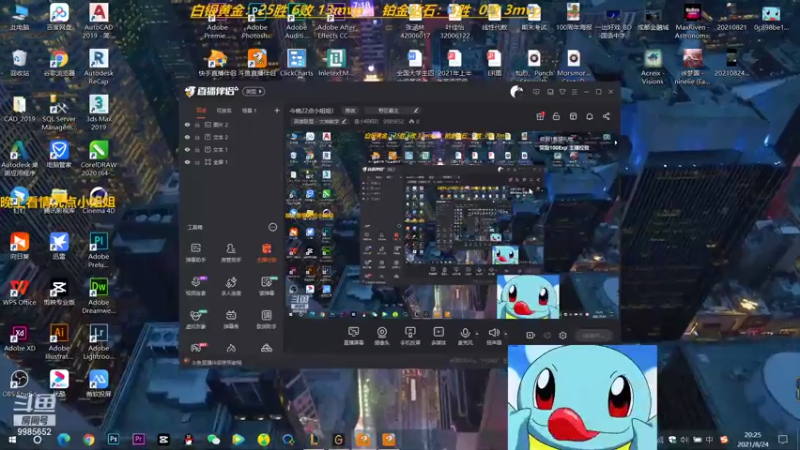Add a 手机投屏 phone mirroring source
The image size is (800, 450).
(410, 336)
